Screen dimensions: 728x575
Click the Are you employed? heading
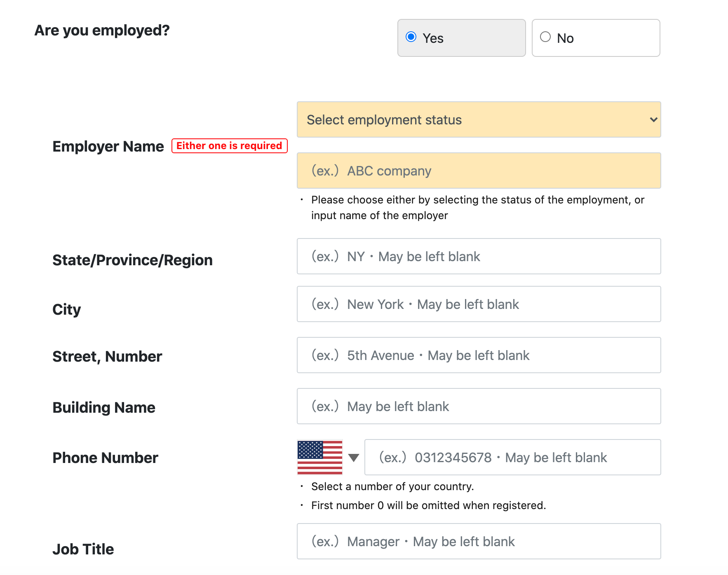[102, 30]
